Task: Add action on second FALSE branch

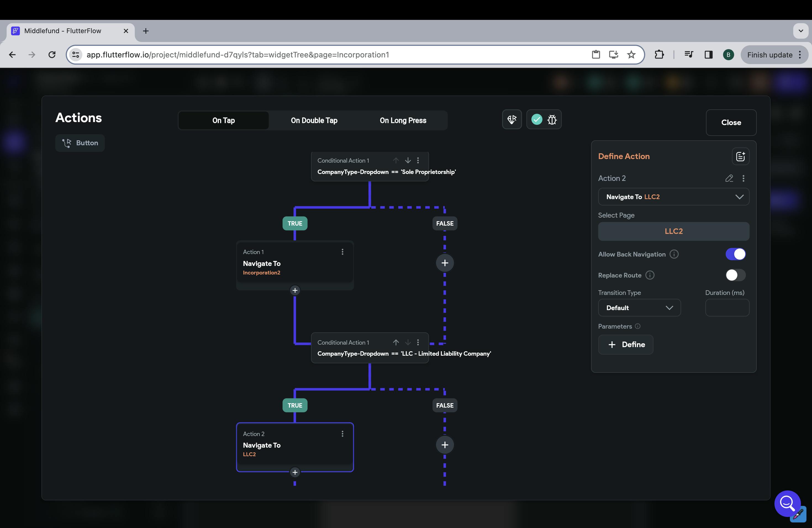Action: tap(445, 445)
